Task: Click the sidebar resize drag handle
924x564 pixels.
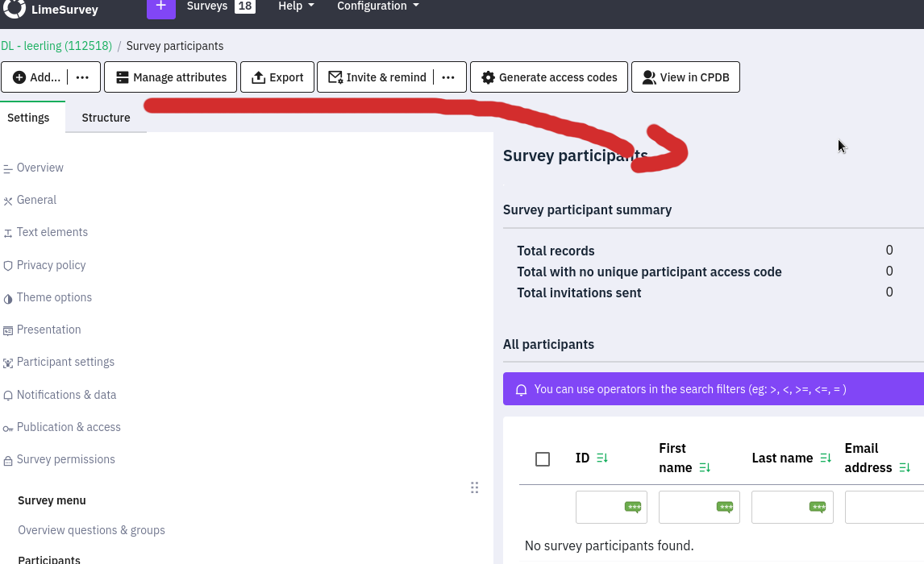Action: 474,487
